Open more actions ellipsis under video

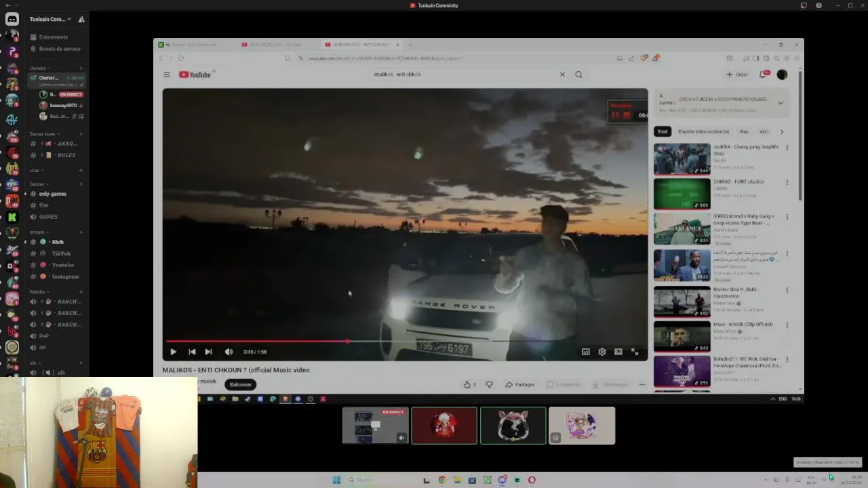coord(642,384)
